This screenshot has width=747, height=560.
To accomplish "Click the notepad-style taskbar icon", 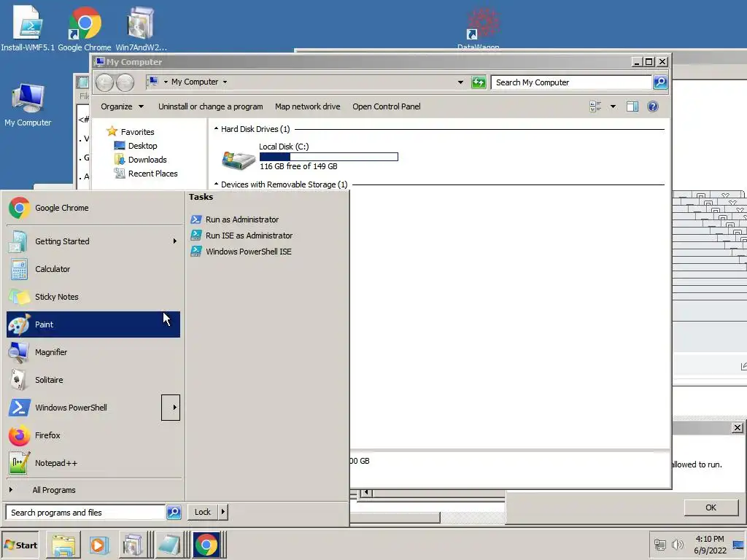I will [169, 545].
